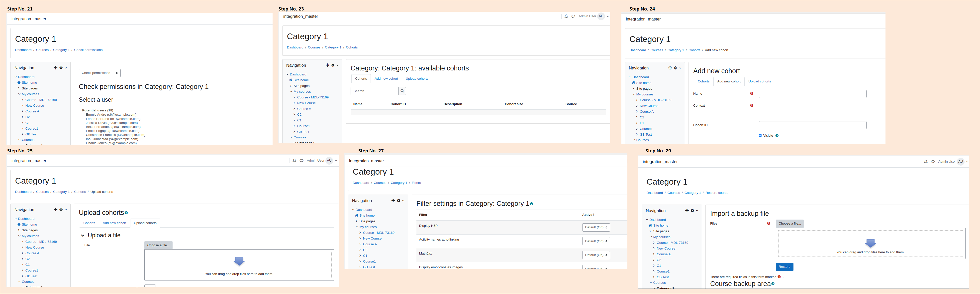Click Navigation block move icon in Step 24
Image resolution: width=980 pixels, height=294 pixels.
click(670, 68)
